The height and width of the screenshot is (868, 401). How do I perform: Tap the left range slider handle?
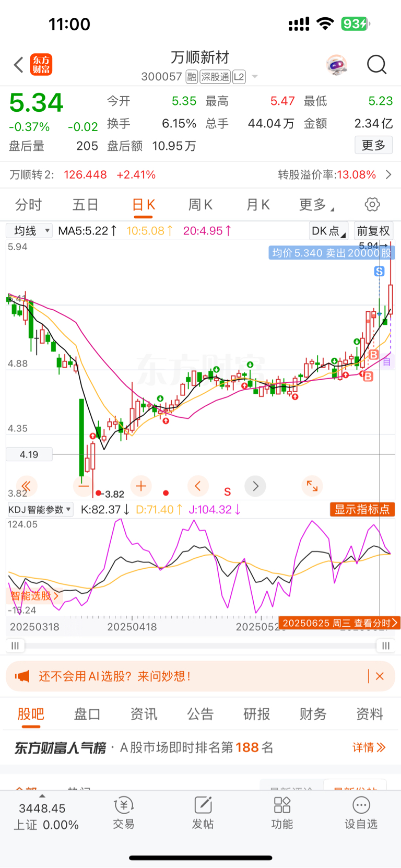[x=15, y=646]
